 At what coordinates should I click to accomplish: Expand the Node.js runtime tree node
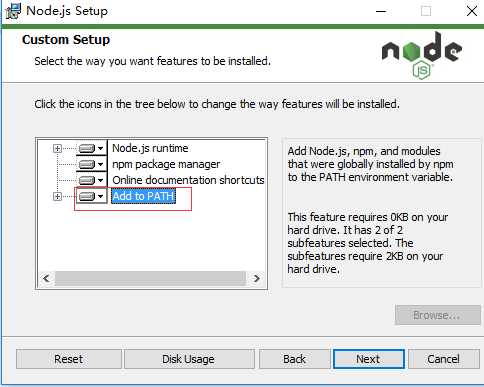click(57, 148)
